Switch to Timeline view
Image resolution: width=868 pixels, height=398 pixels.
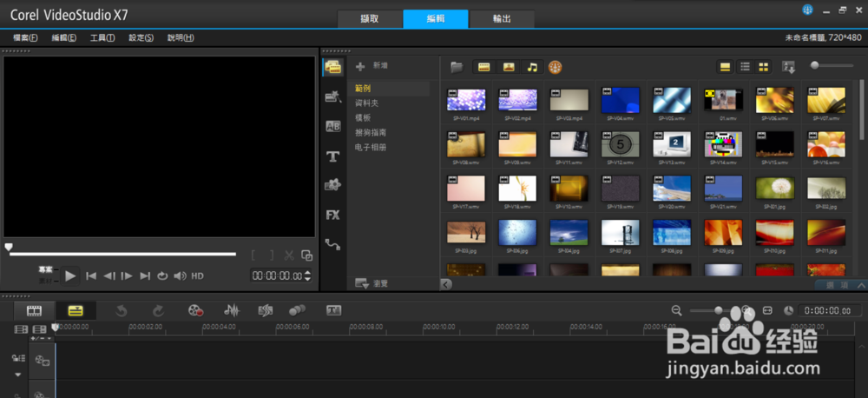(x=76, y=310)
